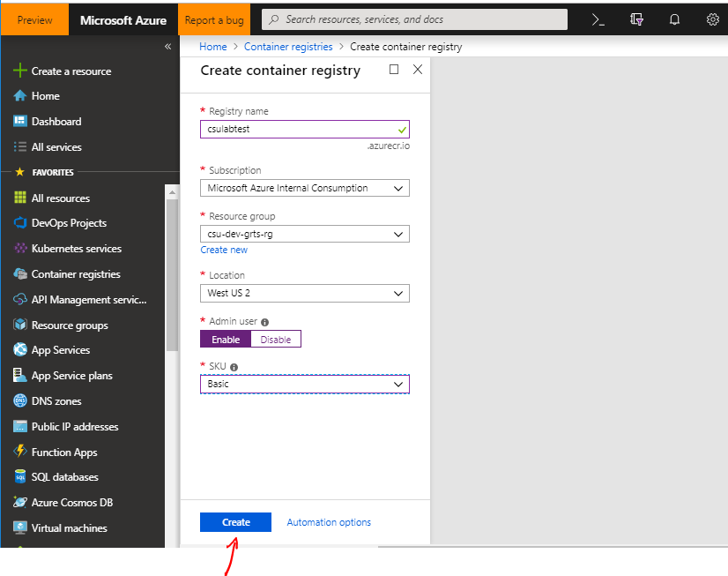Click the search resources, services, and docs box
Viewport: 728px width, 576px height.
click(x=414, y=19)
